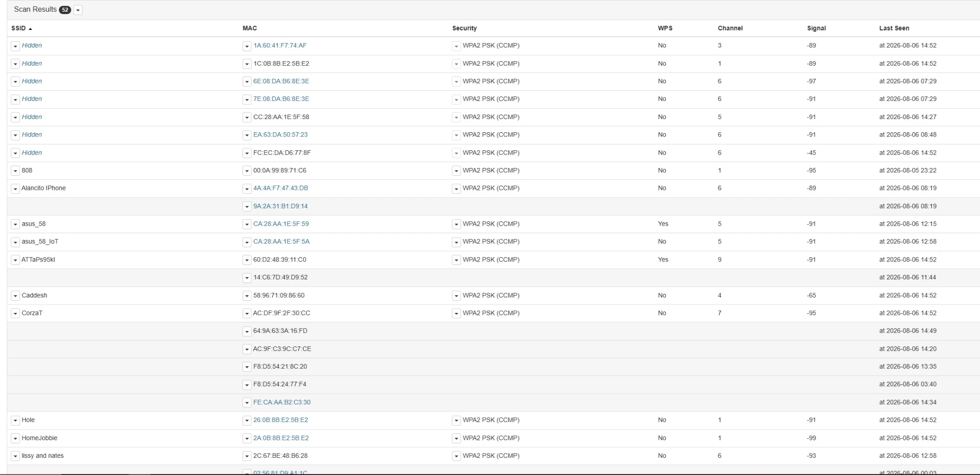This screenshot has width=980, height=475.
Task: Sort by WPS column header
Action: coord(665,28)
